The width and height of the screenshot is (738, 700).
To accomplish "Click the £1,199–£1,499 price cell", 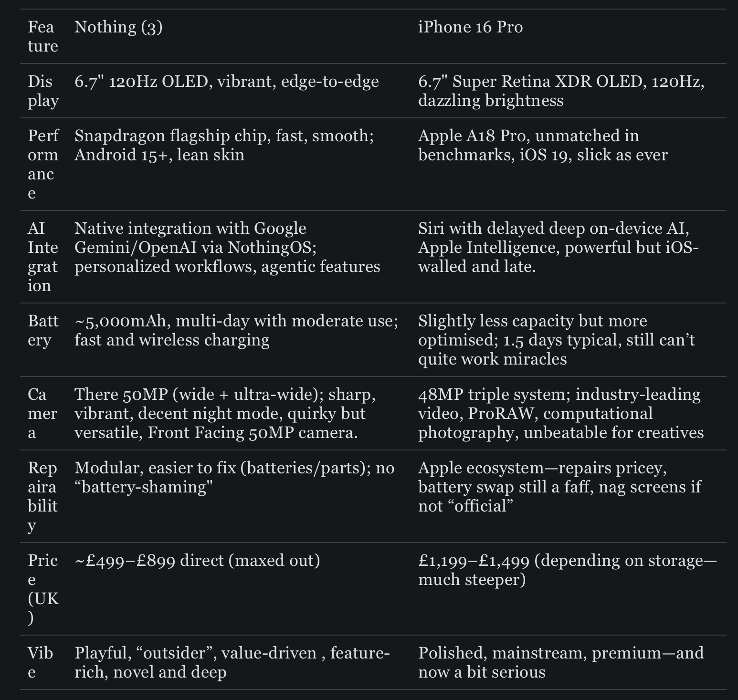I will (567, 570).
